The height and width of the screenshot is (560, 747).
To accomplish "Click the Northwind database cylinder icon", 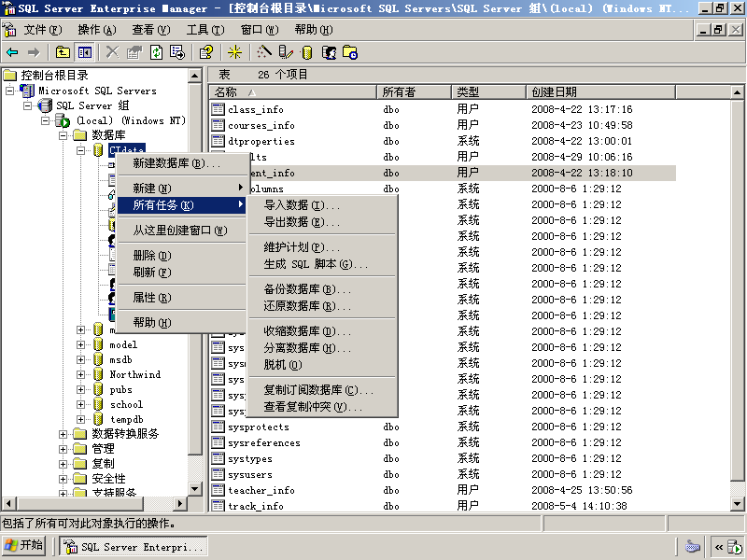I will pos(98,374).
